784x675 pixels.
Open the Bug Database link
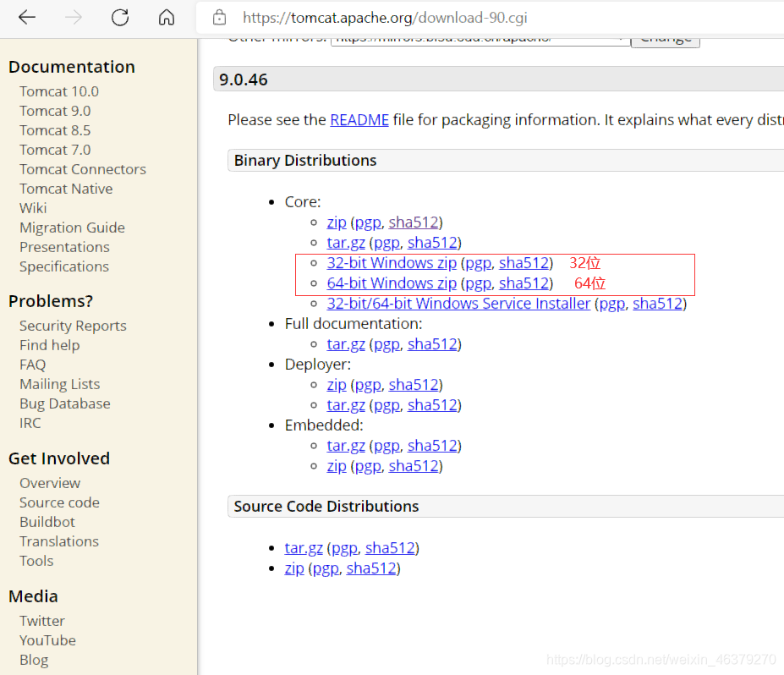(65, 404)
